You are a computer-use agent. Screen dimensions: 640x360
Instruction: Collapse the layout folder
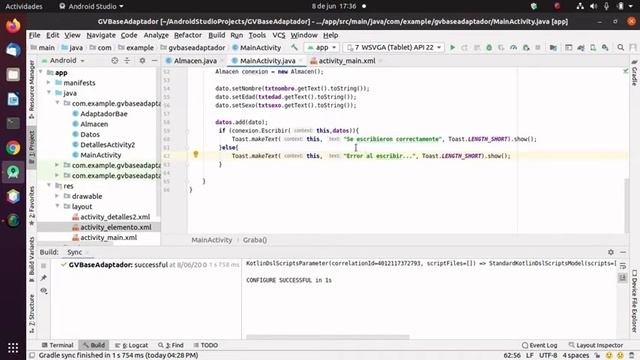tap(57, 206)
